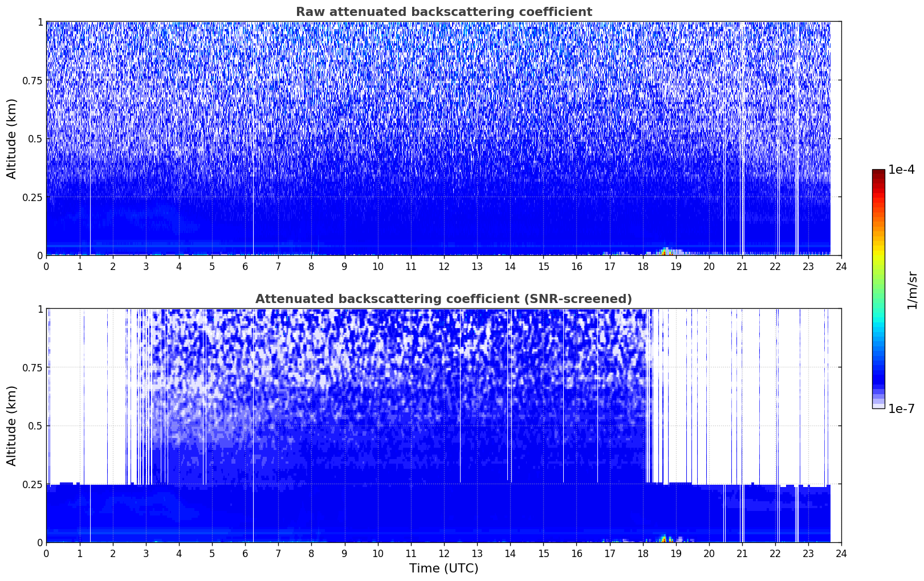
Task: Click the bright hotspot near 18:40 in bottom plot
Action: click(x=665, y=538)
